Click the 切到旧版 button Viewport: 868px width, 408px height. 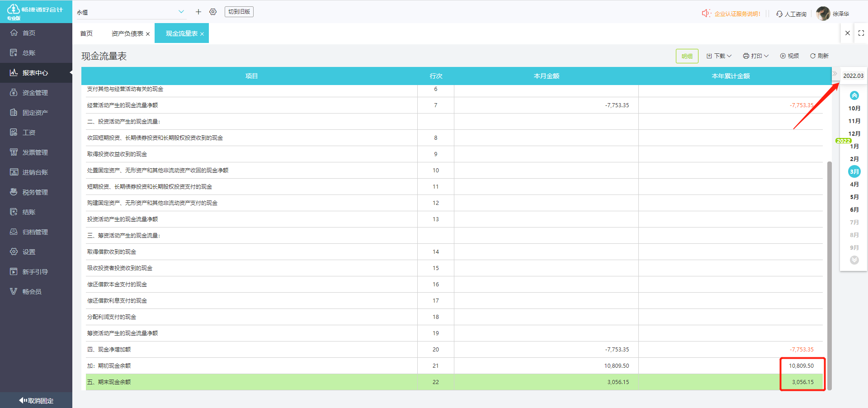click(239, 12)
